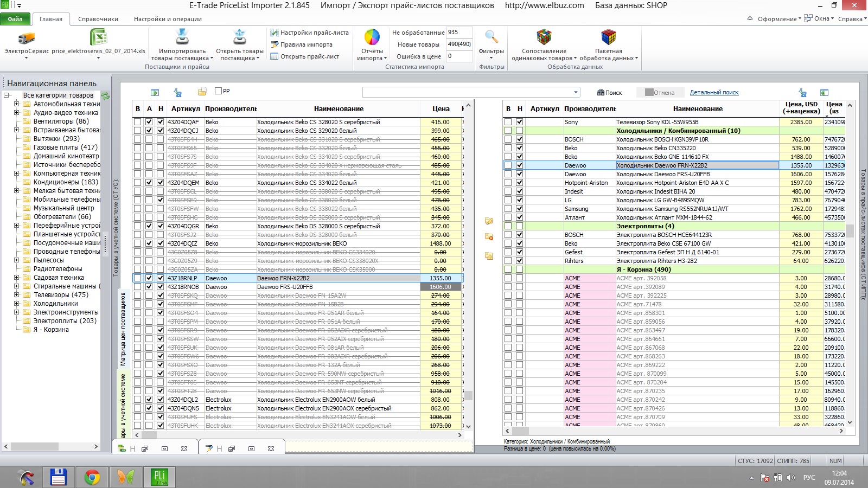Refresh the navigation panel category tree
Screen dimensions: 868x488
coord(105,95)
